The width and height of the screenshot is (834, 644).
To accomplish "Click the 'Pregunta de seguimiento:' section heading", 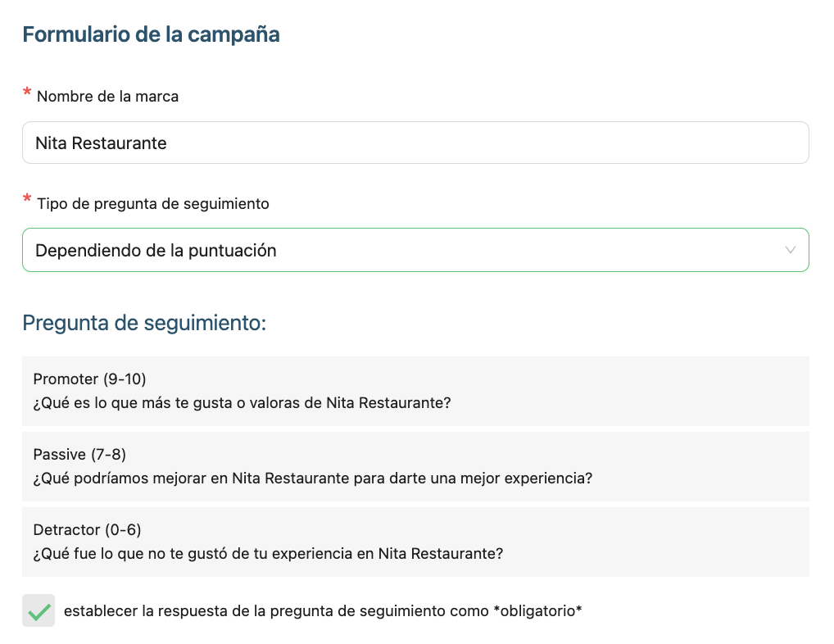I will [144, 323].
